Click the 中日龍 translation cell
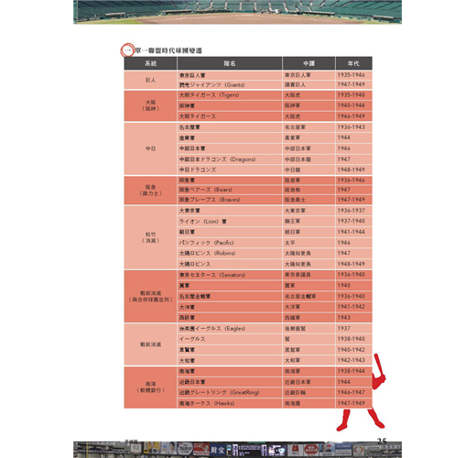Screen dimensions: 476x458 [x=308, y=169]
